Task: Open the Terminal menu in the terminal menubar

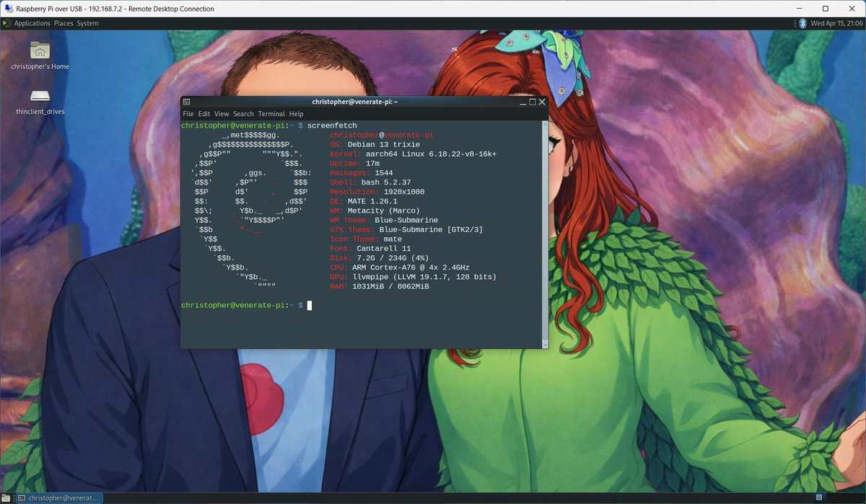Action: click(271, 114)
